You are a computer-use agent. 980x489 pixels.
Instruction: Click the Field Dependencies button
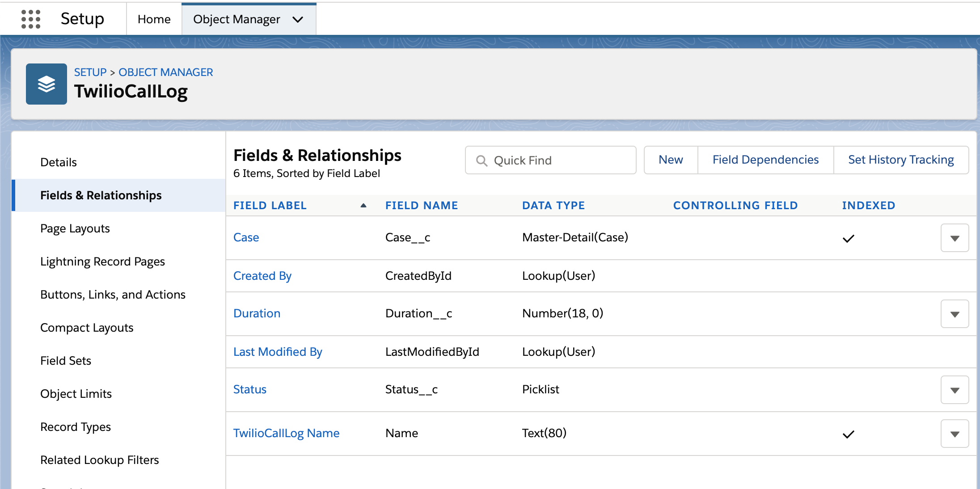click(765, 160)
